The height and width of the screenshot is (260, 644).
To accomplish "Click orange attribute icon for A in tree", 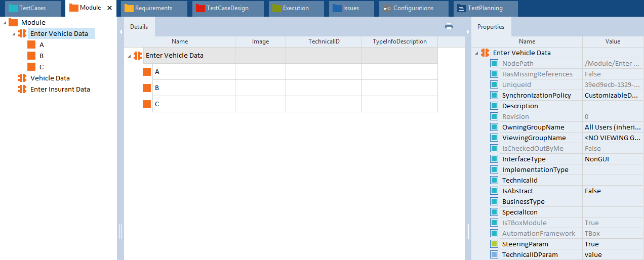I will coord(31,45).
